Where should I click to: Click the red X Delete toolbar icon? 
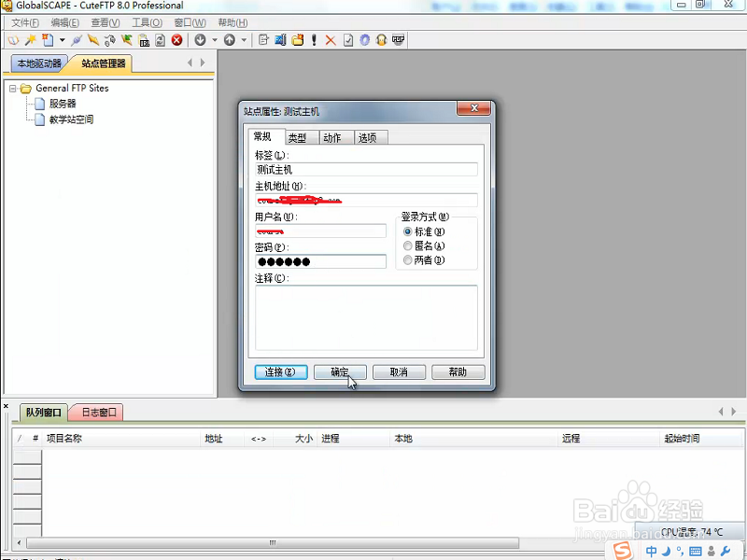tap(331, 40)
